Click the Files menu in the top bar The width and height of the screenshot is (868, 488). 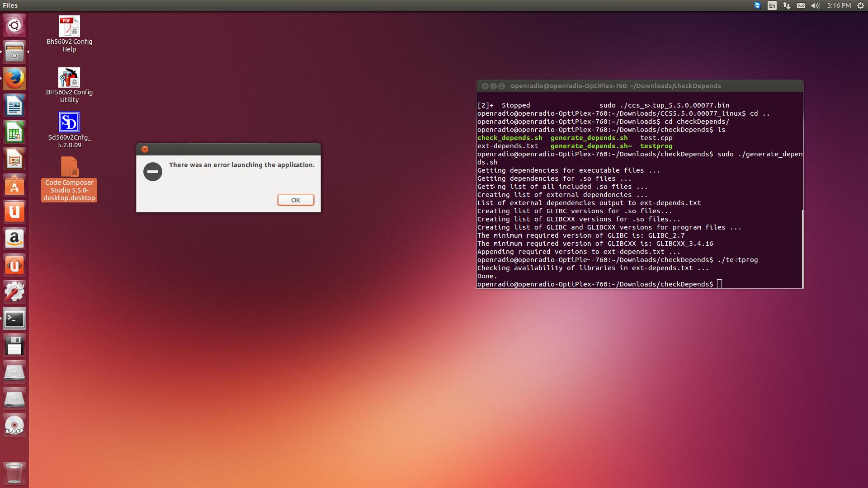coord(10,5)
